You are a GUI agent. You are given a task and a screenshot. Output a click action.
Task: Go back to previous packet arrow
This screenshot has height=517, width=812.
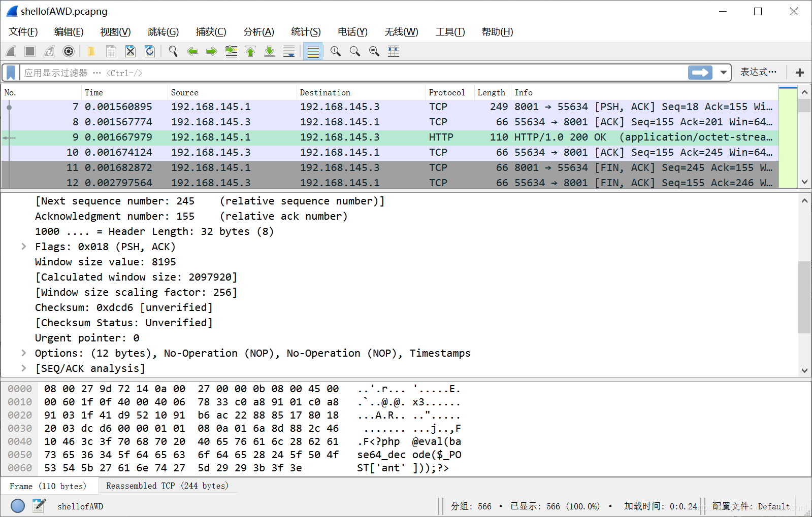click(192, 51)
